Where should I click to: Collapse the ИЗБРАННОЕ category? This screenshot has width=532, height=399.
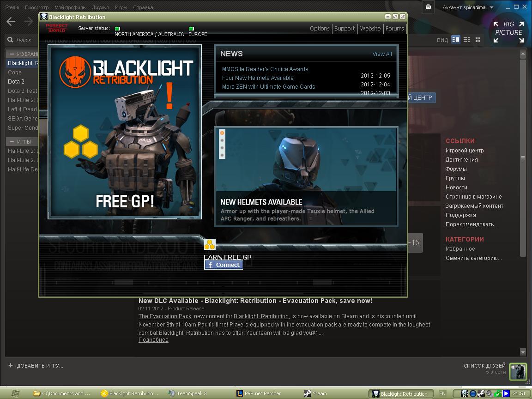pos(12,54)
